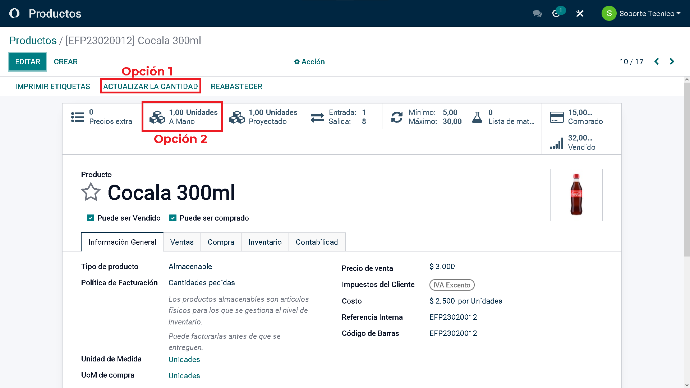Switch to the Inventario tab
The image size is (690, 388).
click(265, 242)
